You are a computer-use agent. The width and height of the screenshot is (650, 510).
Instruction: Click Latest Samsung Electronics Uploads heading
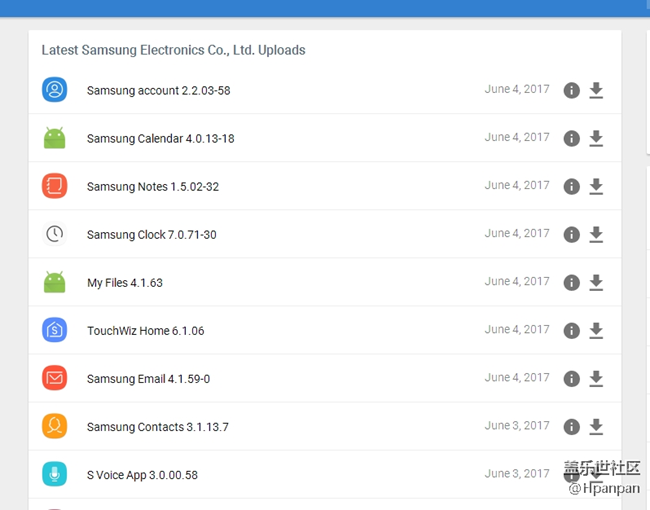tap(173, 50)
